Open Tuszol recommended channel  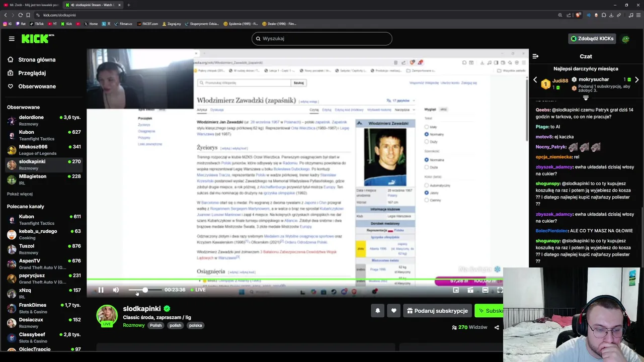click(44, 249)
